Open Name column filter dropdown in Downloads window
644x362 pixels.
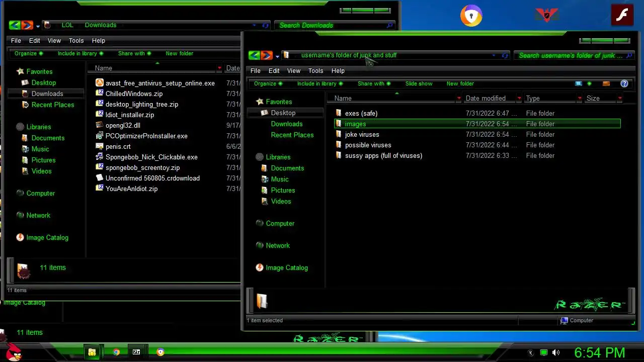click(219, 68)
